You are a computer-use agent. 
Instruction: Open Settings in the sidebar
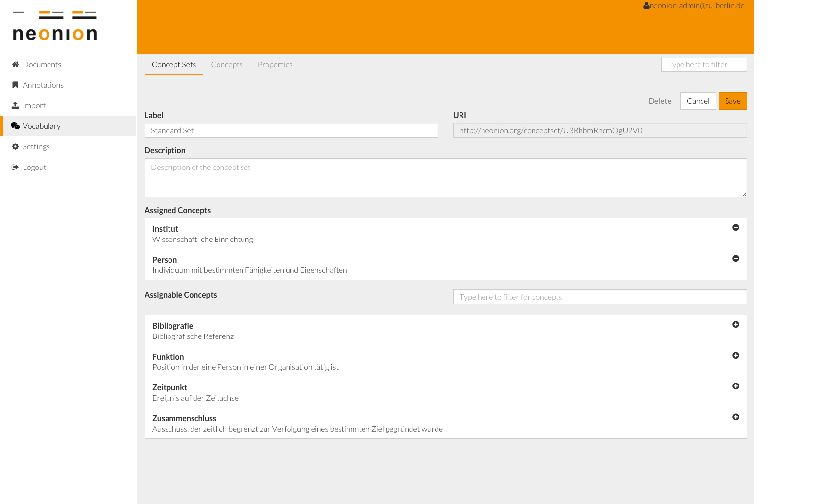pos(69,146)
